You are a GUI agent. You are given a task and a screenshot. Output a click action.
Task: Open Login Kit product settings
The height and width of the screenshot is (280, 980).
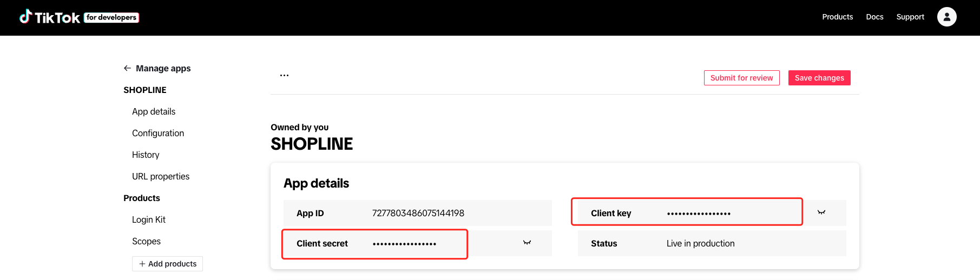click(149, 219)
